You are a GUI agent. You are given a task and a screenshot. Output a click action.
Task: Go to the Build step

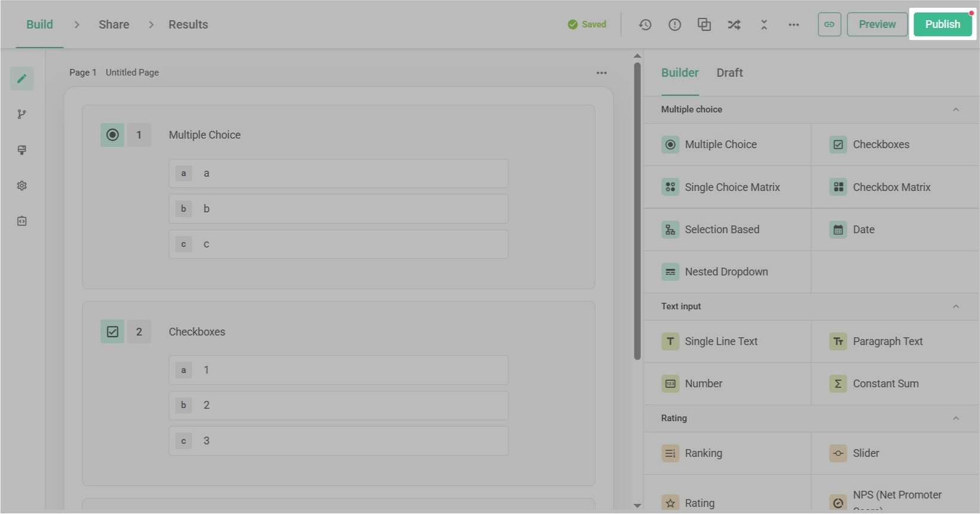coord(39,24)
